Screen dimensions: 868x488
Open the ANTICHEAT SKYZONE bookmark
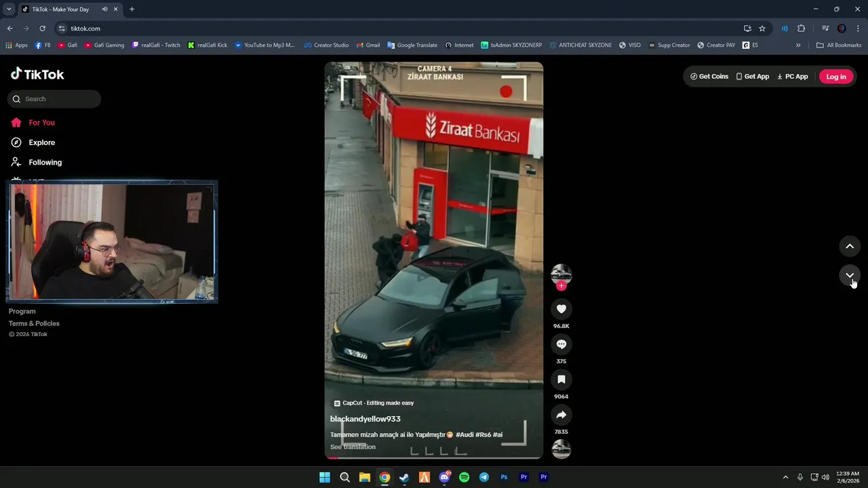pos(580,45)
